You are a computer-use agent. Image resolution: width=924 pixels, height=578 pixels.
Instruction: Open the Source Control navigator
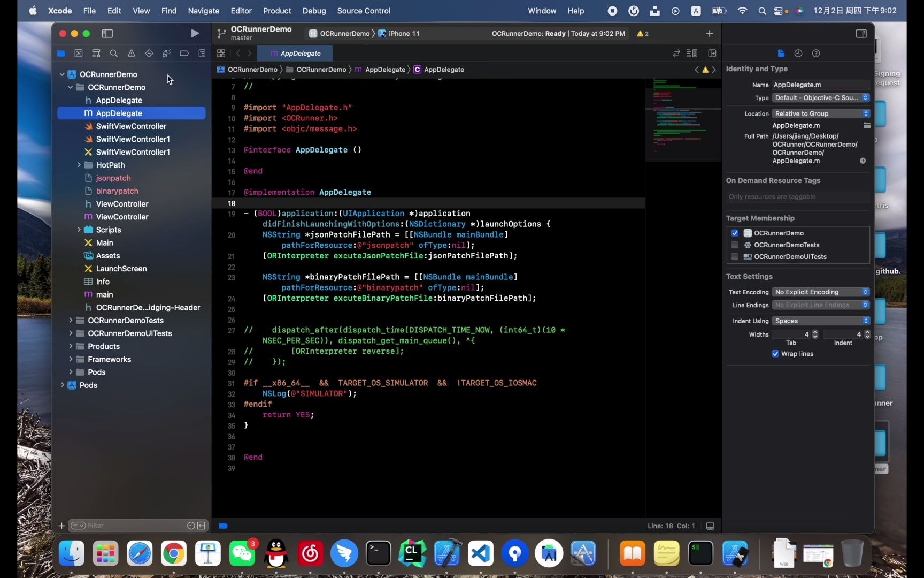[79, 53]
